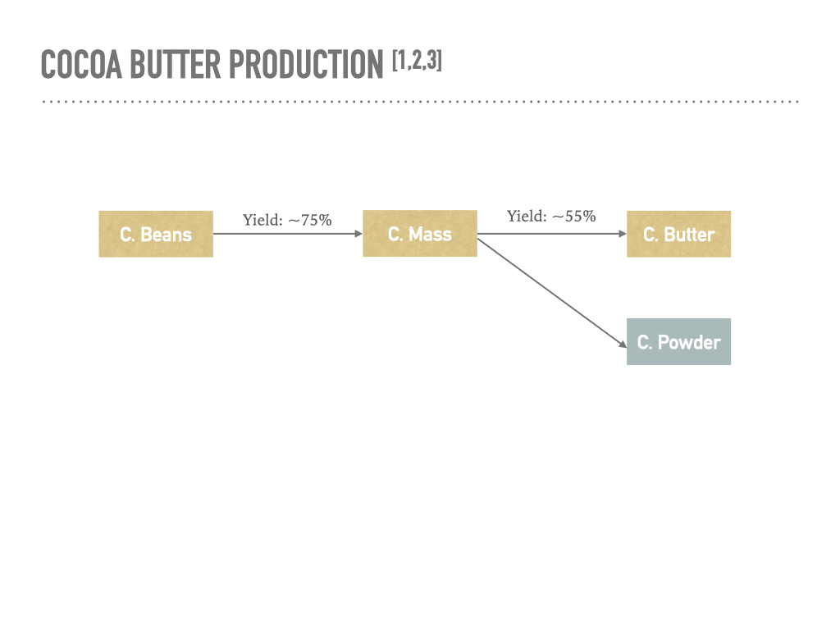Click blank slide area below C. Powder box

678,459
